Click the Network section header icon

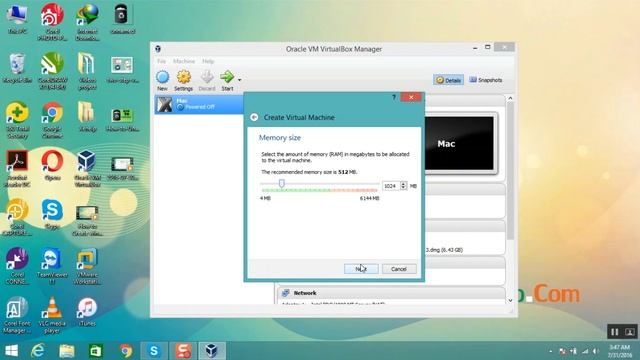pyautogui.click(x=286, y=293)
